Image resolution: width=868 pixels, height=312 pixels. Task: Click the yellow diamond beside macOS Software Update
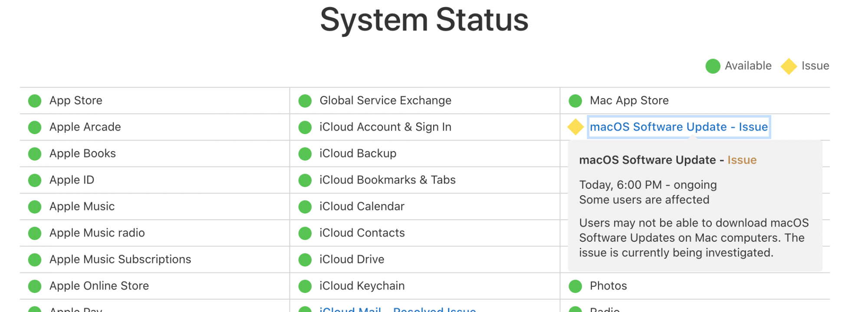(575, 127)
